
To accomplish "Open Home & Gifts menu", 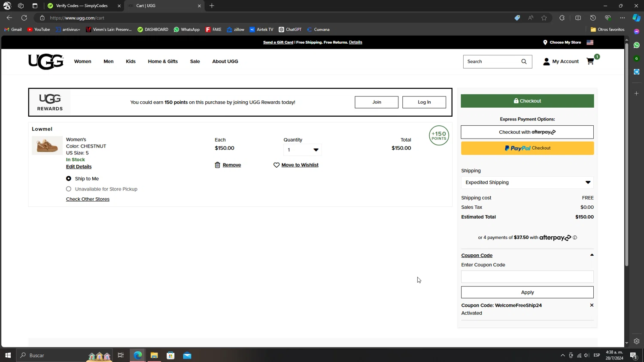I will [163, 61].
